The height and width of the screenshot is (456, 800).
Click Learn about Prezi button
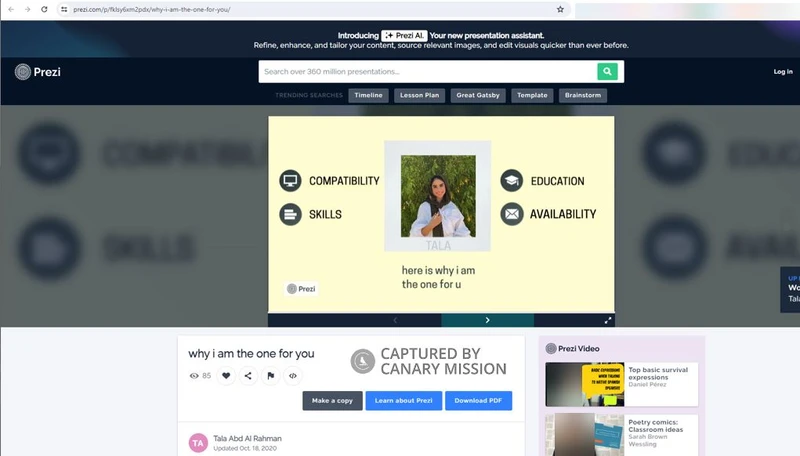point(404,400)
